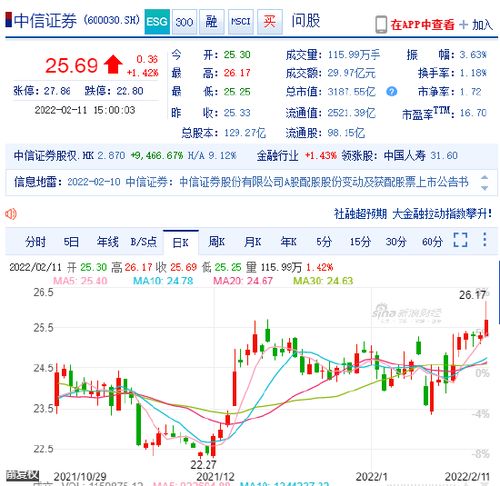Viewport: 500px width, 486px height.
Task: Click the 融 margin trading badge
Action: [212, 22]
